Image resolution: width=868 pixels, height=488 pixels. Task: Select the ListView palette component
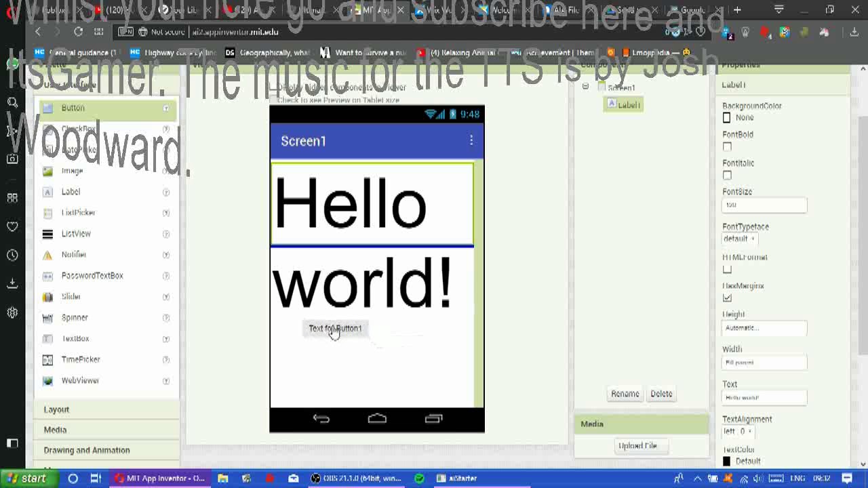coord(76,234)
